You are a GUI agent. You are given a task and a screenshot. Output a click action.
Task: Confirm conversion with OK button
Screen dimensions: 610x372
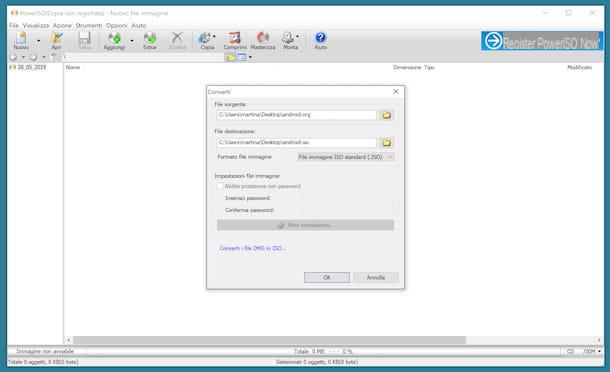[327, 277]
